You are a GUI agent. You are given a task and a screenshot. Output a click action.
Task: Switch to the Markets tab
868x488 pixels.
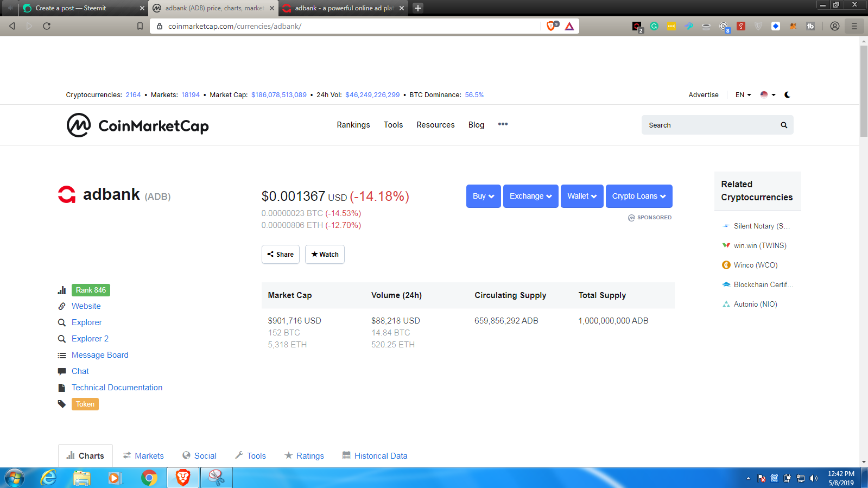[143, 456]
